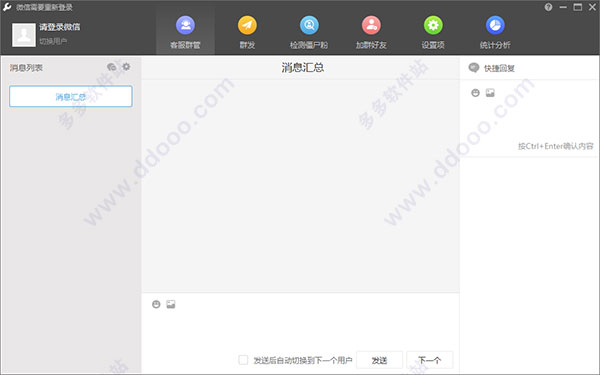Click the 按Ctrl+Enter确认内容 hint text
This screenshot has height=375, width=600.
tap(556, 146)
